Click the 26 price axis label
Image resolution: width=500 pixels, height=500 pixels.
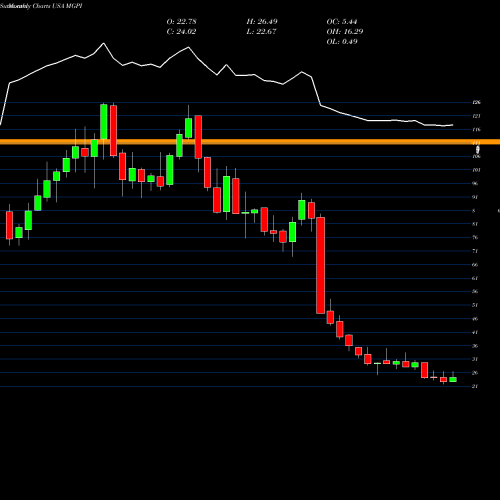(475, 373)
